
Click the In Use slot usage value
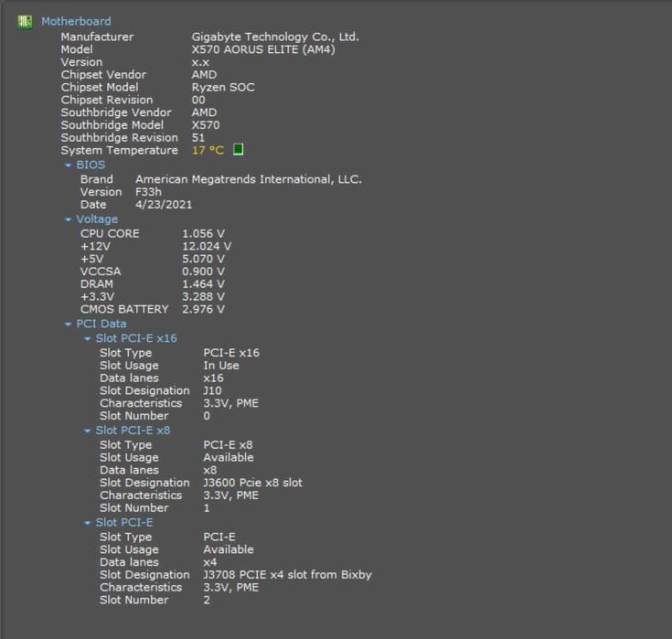pyautogui.click(x=221, y=366)
